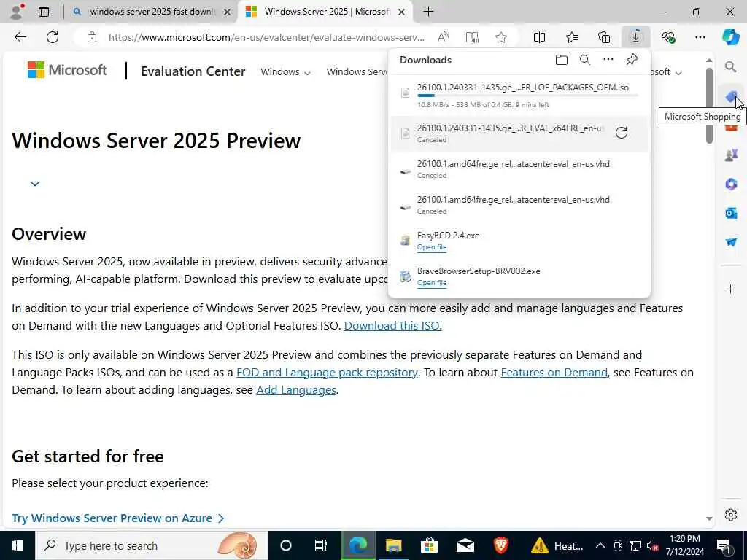Open the Mail app on taskbar
Image resolution: width=747 pixels, height=560 pixels.
point(465,545)
